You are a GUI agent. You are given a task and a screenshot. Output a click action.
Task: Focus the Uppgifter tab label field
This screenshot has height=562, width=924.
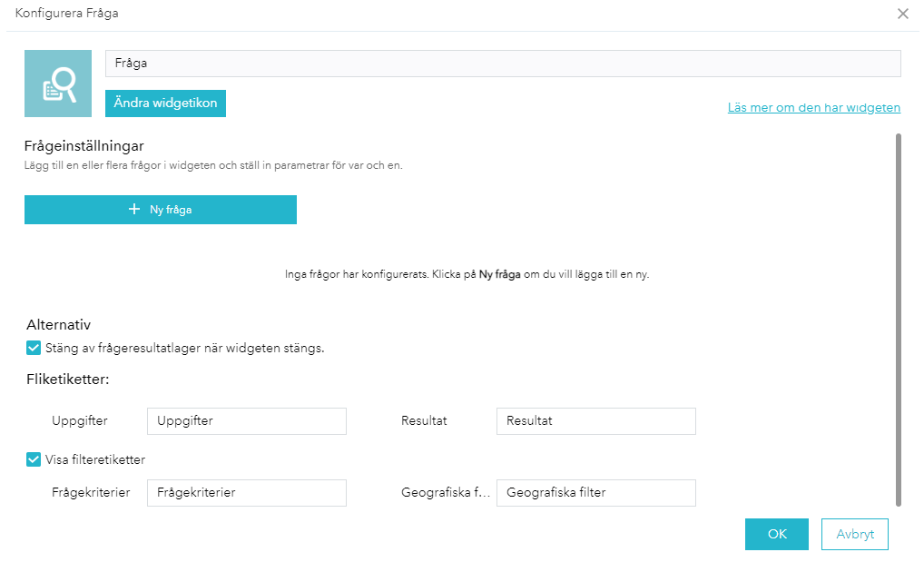(246, 421)
